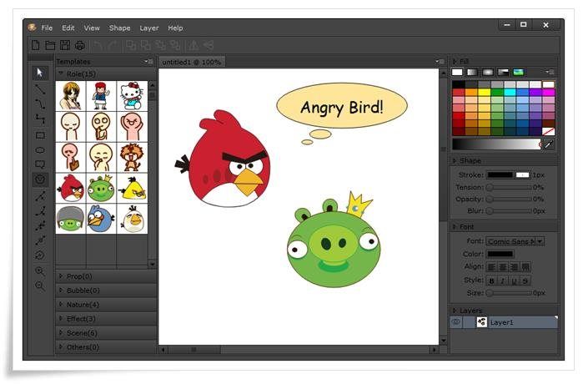
Task: Click the black Stroke color box
Action: (x=500, y=175)
